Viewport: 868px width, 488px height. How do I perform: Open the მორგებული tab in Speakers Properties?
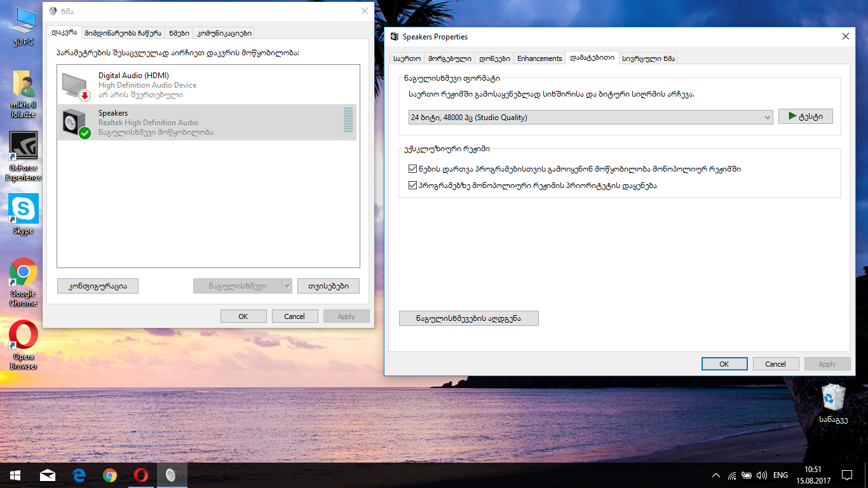point(449,58)
